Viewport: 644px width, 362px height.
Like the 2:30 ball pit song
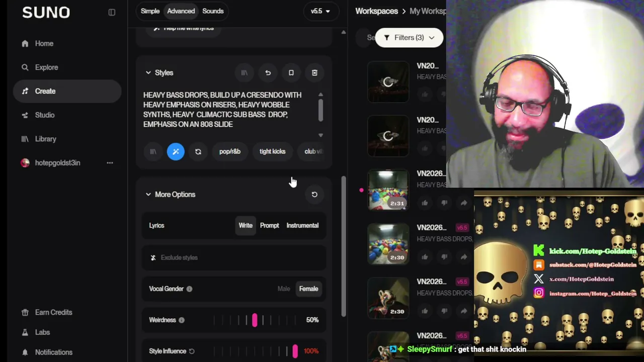[x=425, y=257]
